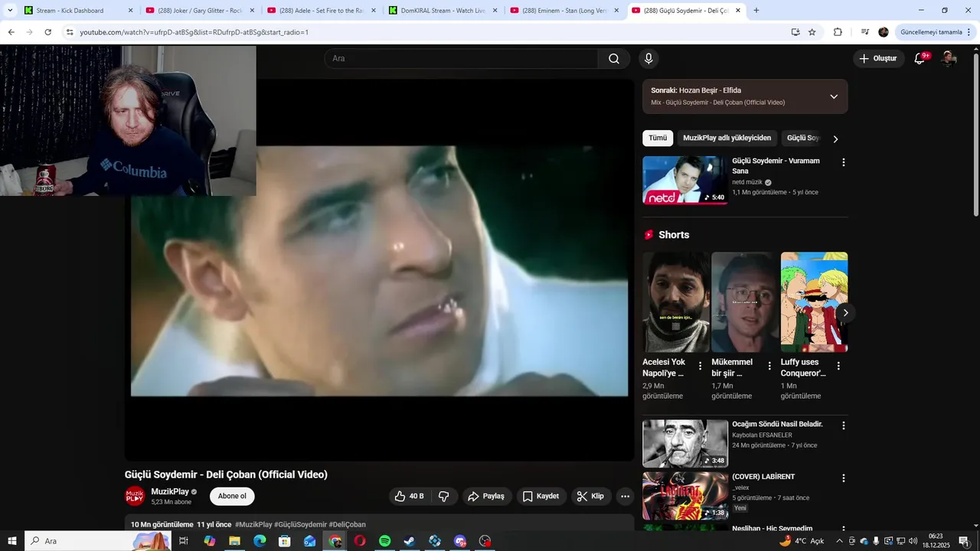The image size is (980, 551).
Task: Select the Tümü filter chip
Action: 658,138
